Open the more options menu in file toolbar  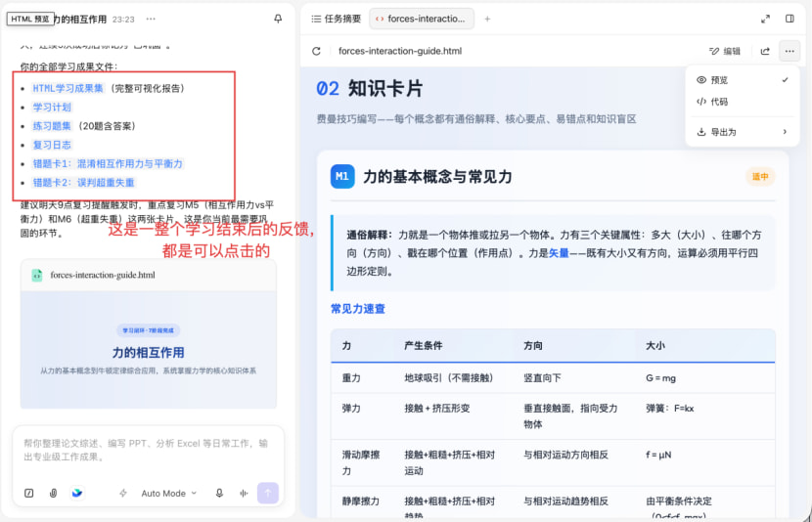[789, 51]
